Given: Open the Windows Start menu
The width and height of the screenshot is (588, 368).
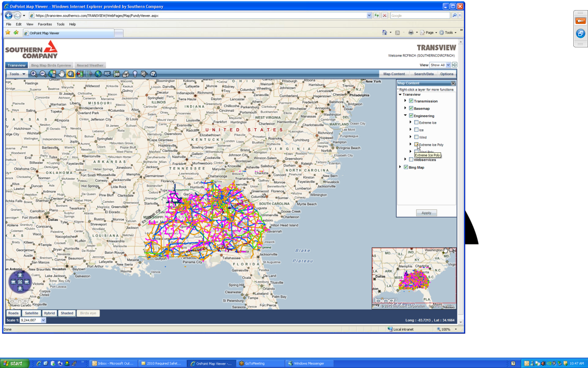Looking at the screenshot, I should [15, 363].
